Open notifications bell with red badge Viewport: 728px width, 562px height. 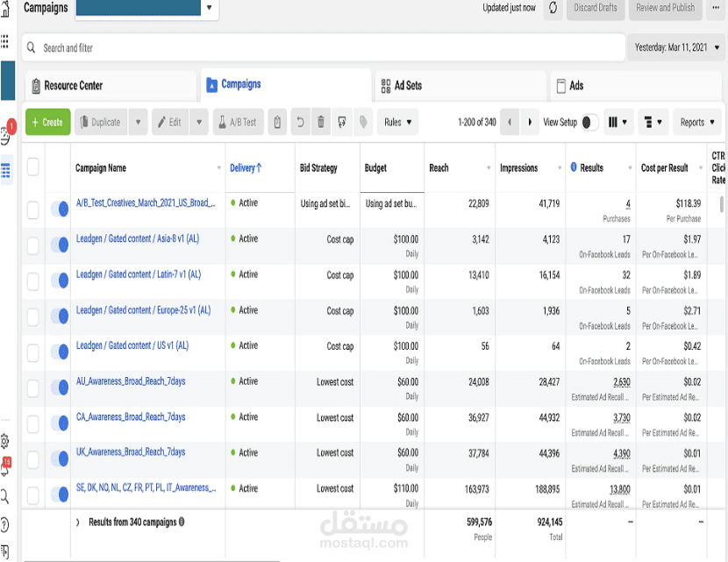[5, 468]
